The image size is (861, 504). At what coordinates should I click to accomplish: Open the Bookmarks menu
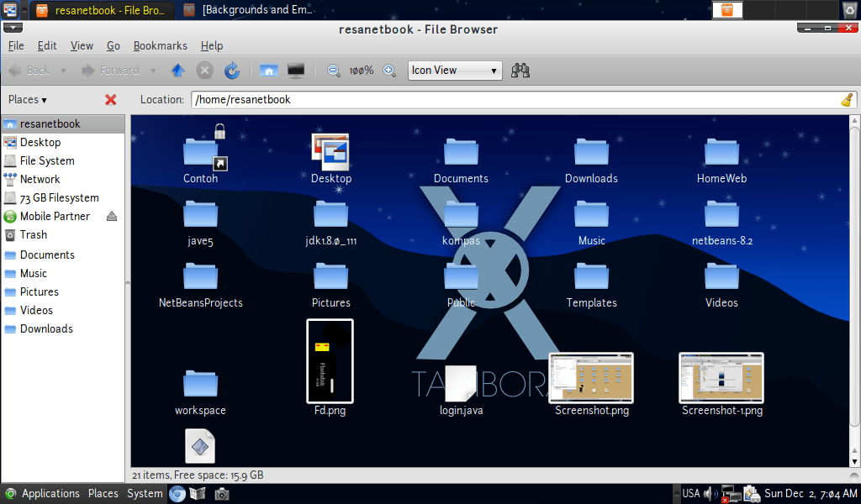[x=160, y=45]
